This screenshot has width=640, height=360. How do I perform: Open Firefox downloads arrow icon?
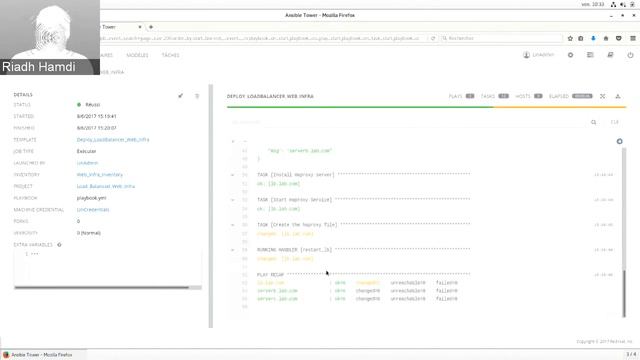[593, 38]
